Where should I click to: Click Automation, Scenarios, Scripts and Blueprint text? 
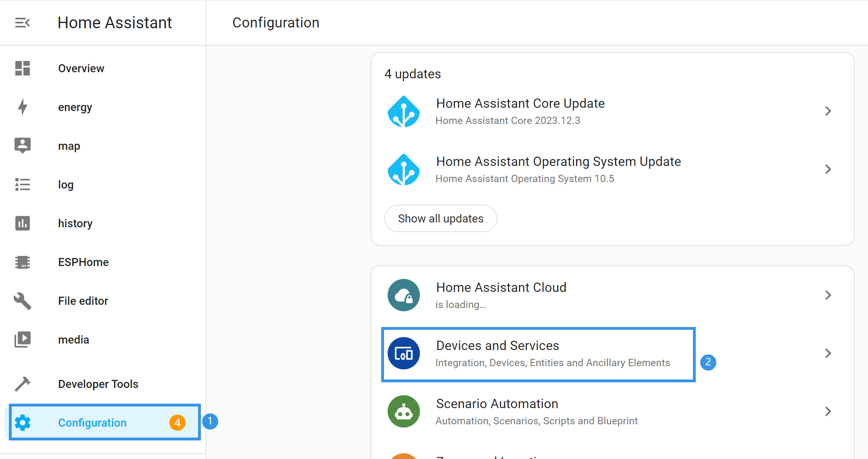(536, 421)
